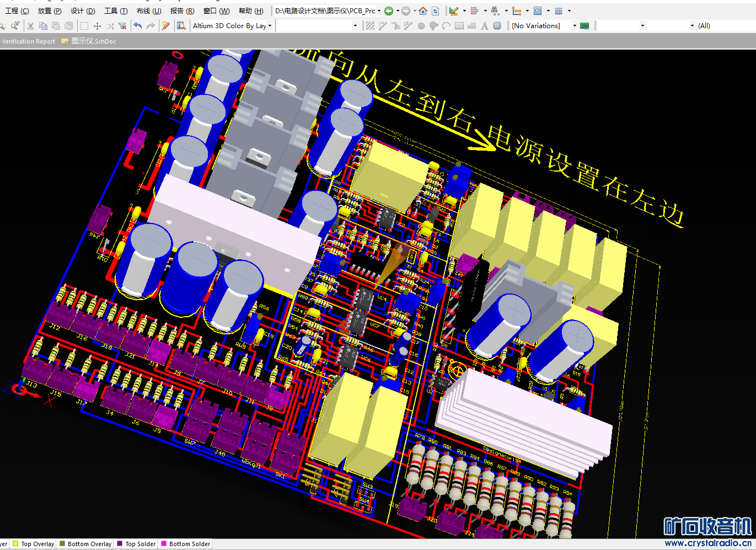Click the Place dimension icon
This screenshot has width=756, height=550.
516,11
